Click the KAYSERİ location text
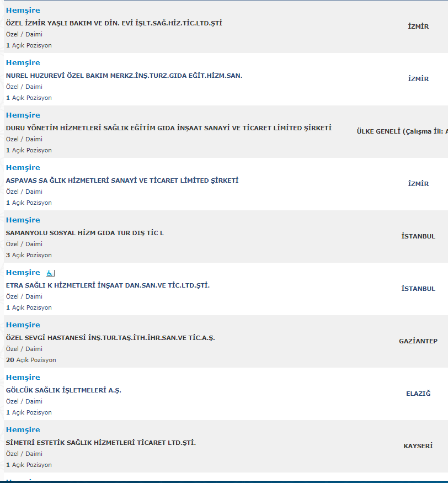This screenshot has height=483, width=448. click(x=418, y=446)
